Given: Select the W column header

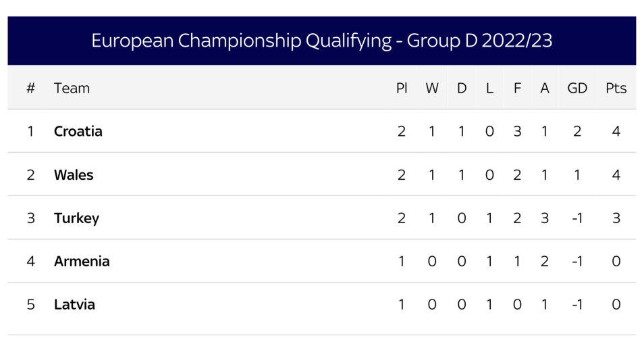Looking at the screenshot, I should (432, 88).
